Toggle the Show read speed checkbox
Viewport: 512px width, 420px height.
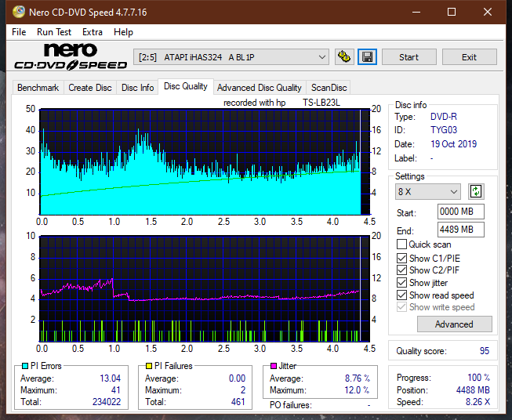[x=401, y=295]
